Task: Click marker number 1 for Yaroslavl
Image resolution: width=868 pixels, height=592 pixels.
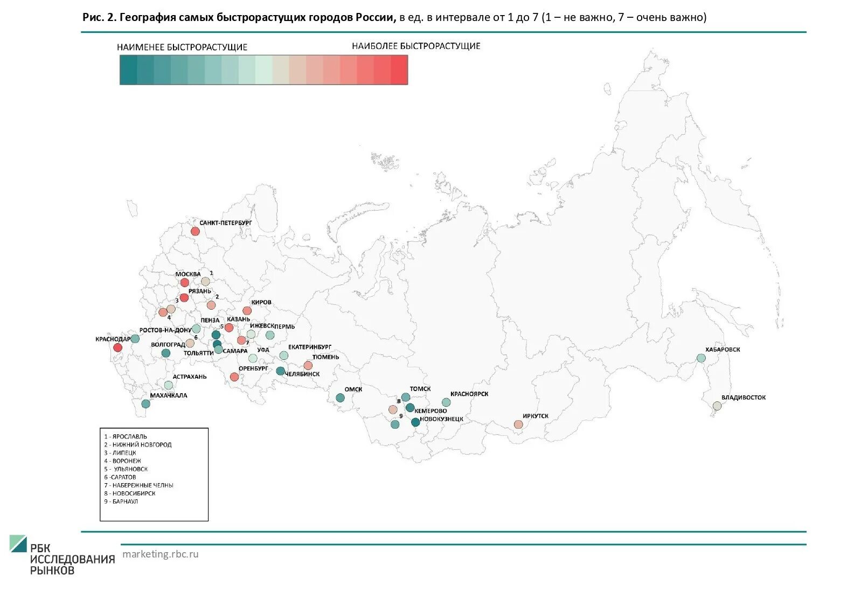Action: [x=205, y=281]
